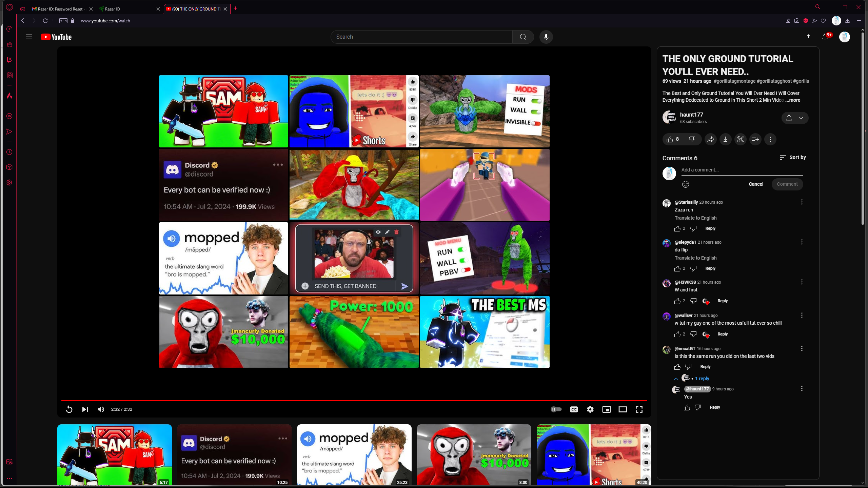Click the page vertical scrollbar
Image resolution: width=868 pixels, height=488 pixels.
863,129
